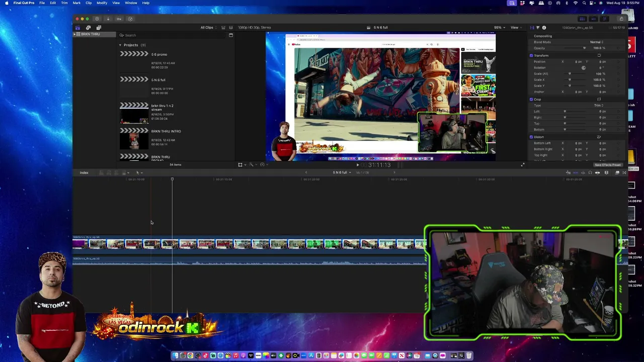Click the Share button in the toolbar
This screenshot has height=362, width=644.
(621, 19)
